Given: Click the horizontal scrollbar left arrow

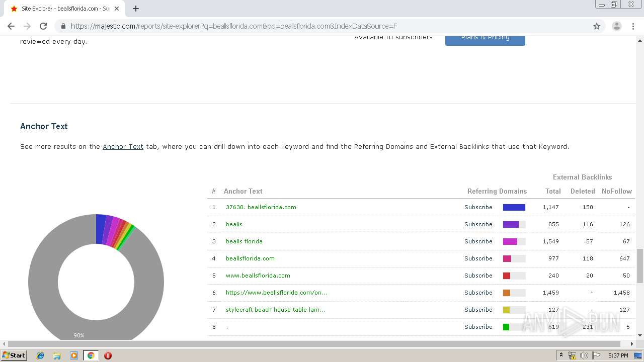Looking at the screenshot, I should point(5,344).
